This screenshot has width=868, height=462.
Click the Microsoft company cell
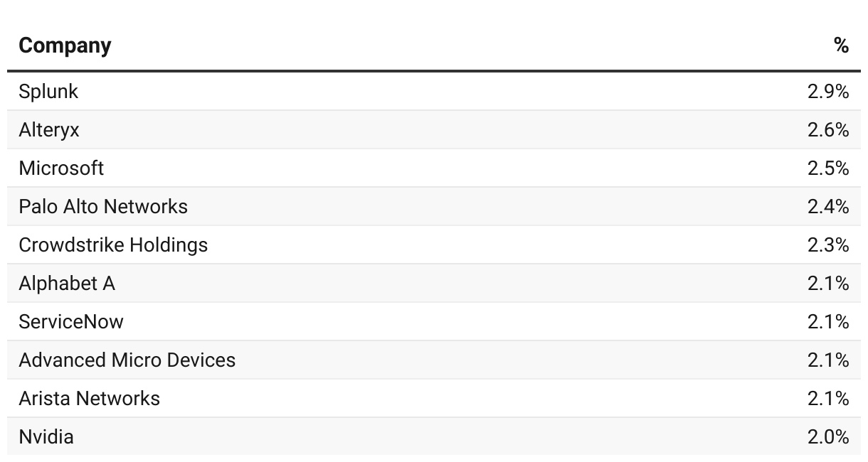(x=61, y=168)
